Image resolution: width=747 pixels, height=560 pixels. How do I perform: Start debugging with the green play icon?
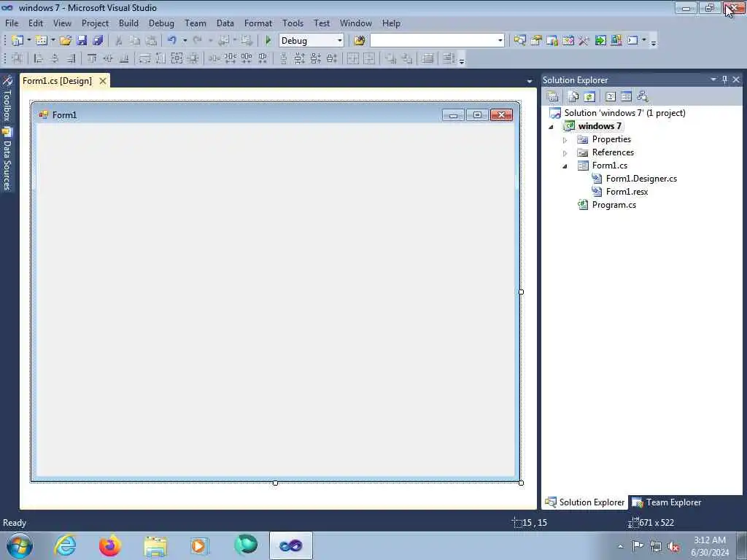click(268, 41)
